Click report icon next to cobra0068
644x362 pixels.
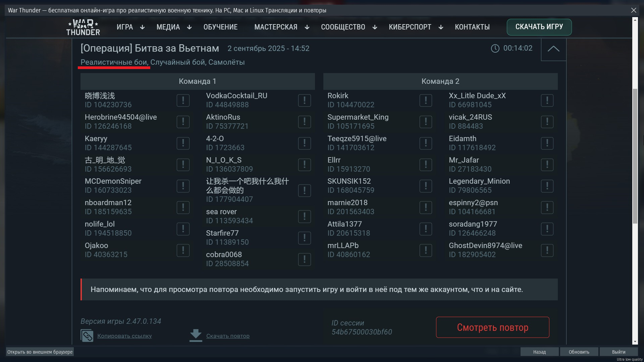coord(304,259)
